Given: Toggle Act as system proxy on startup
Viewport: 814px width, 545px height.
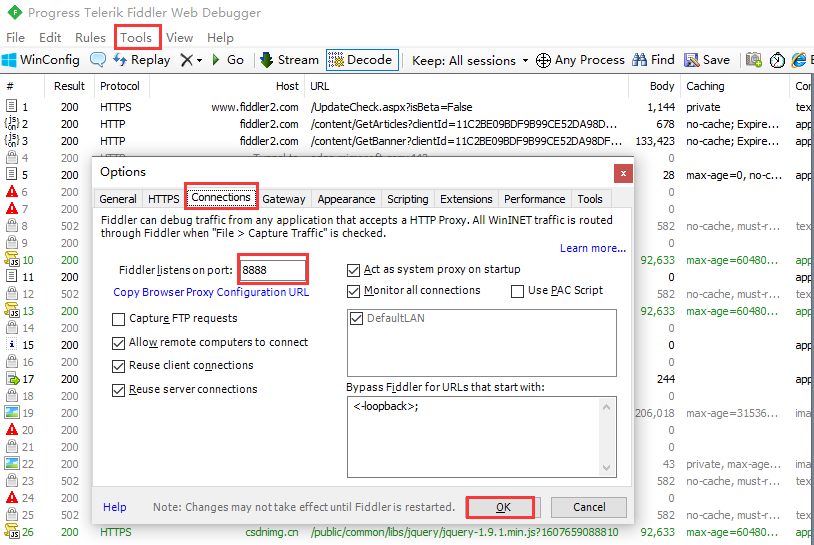Looking at the screenshot, I should 354,270.
